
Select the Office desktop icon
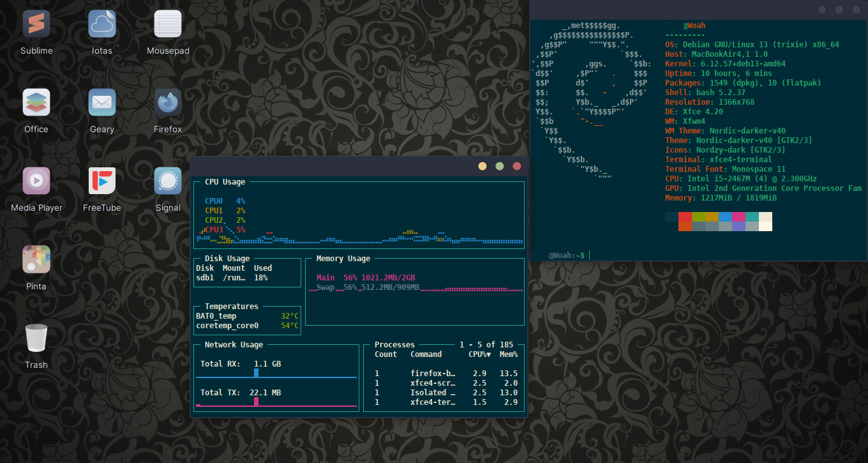[36, 102]
